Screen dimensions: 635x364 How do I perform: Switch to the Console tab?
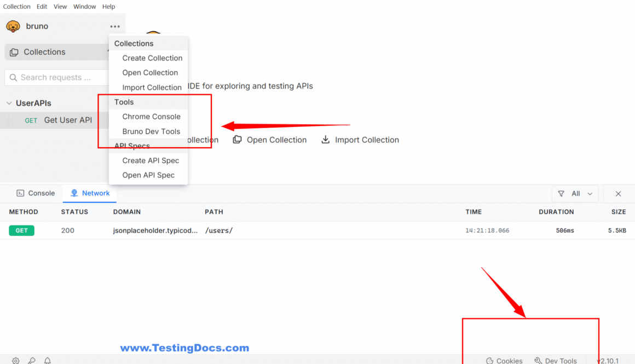(36, 193)
